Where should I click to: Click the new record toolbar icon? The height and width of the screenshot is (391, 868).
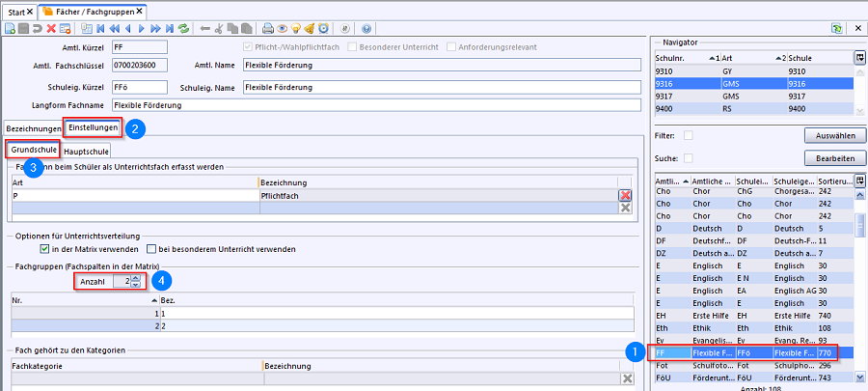[x=10, y=28]
